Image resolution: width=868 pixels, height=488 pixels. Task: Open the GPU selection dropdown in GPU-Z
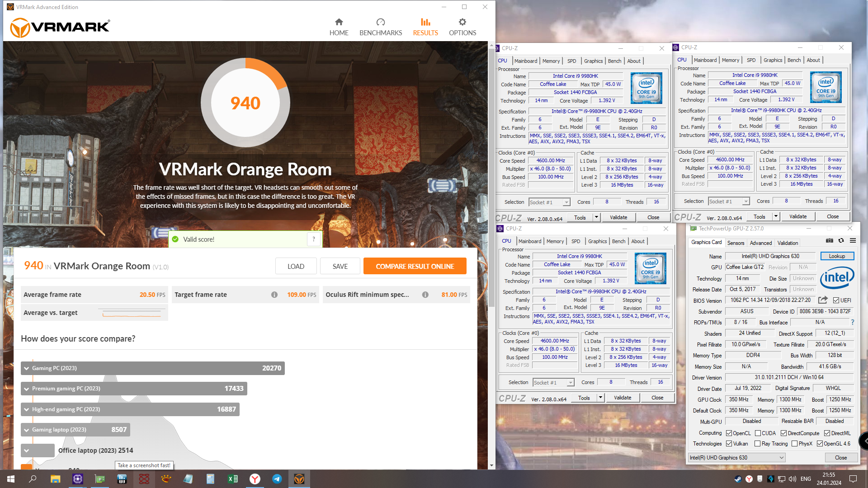736,458
